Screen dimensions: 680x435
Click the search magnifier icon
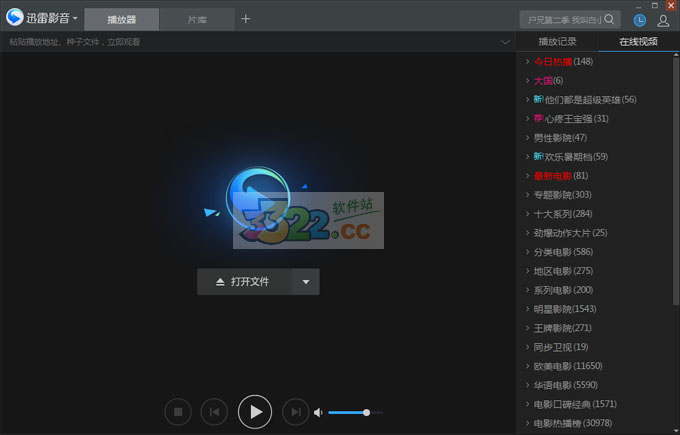coord(609,19)
